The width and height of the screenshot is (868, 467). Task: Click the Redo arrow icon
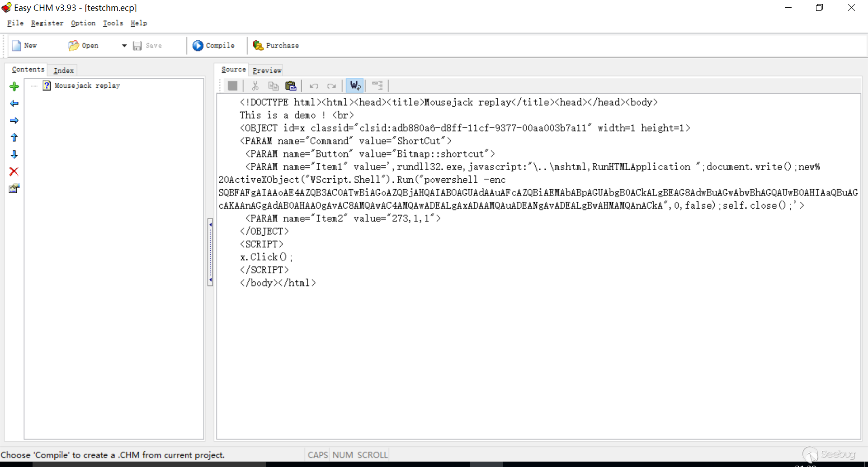(x=331, y=86)
